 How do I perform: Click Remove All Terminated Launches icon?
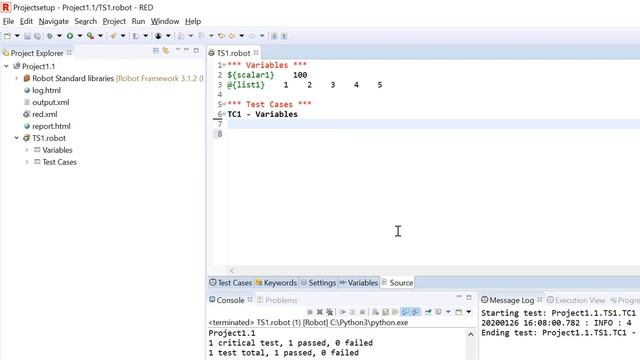[x=329, y=312]
